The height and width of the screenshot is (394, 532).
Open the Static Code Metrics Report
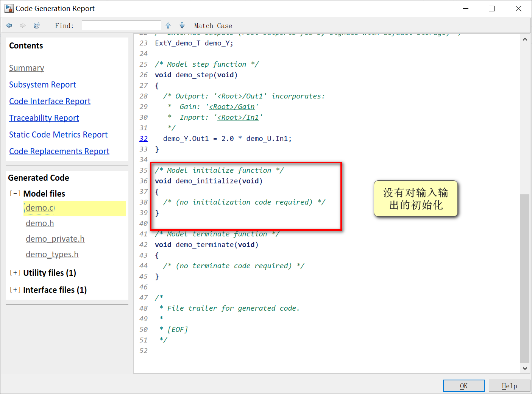(58, 135)
